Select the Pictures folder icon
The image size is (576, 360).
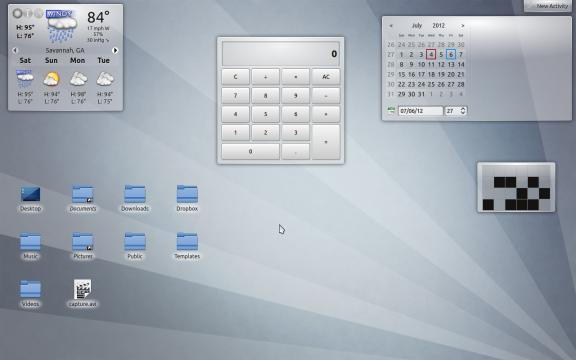point(83,242)
